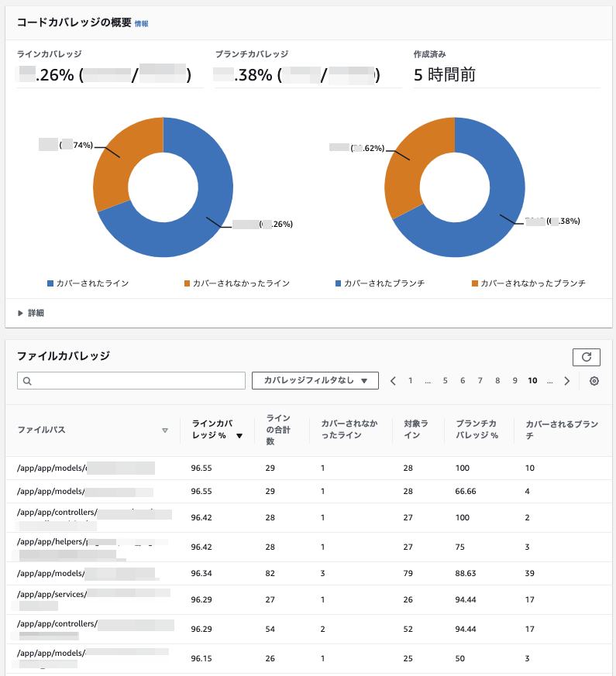Viewport: 616px width, 676px height.
Task: Click the カバーされなかったライン column header
Action: point(349,430)
